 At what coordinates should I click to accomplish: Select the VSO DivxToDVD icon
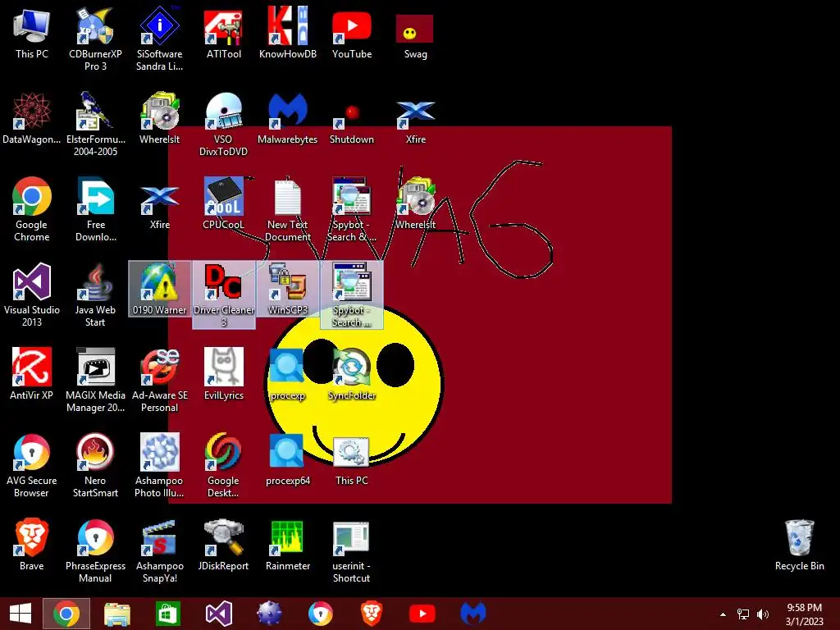tap(223, 124)
